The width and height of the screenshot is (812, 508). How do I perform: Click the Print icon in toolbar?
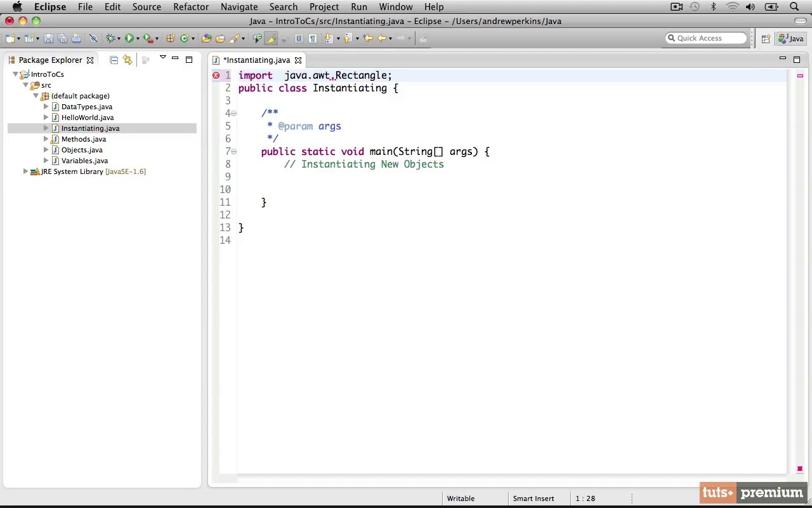(76, 39)
